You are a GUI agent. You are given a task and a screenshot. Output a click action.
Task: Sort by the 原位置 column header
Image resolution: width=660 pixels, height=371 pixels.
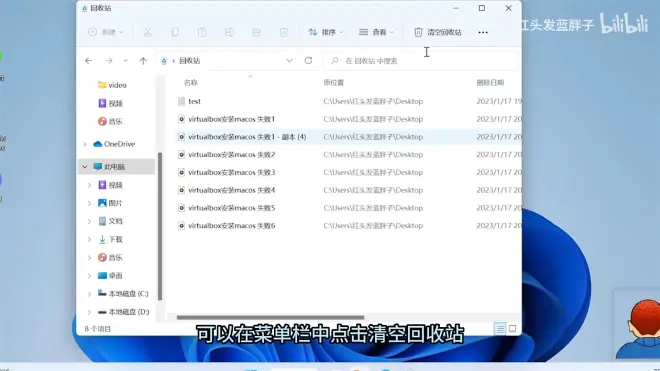pyautogui.click(x=333, y=83)
